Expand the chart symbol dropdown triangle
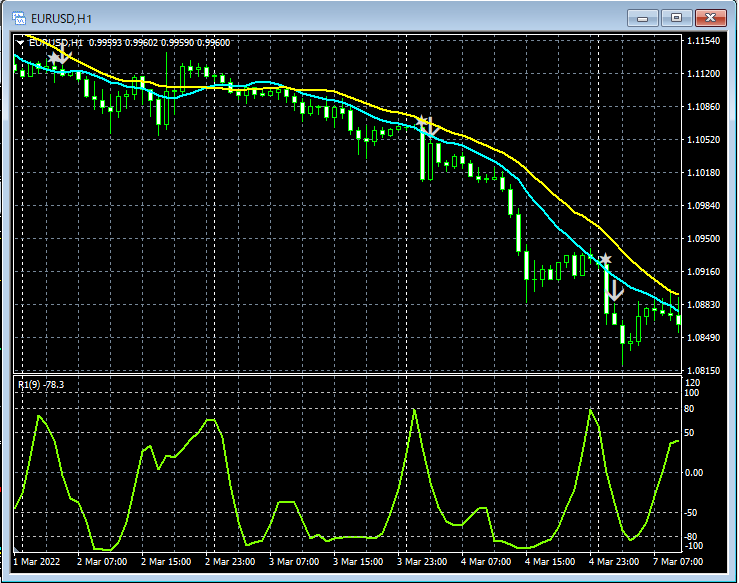The height and width of the screenshot is (583, 739). coord(20,42)
